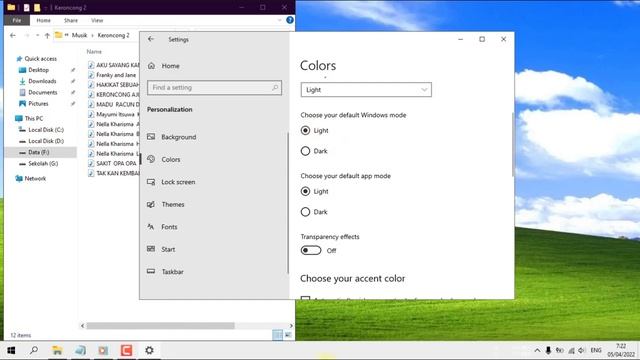640x360 pixels.
Task: Open network status tray icon
Action: (571, 350)
